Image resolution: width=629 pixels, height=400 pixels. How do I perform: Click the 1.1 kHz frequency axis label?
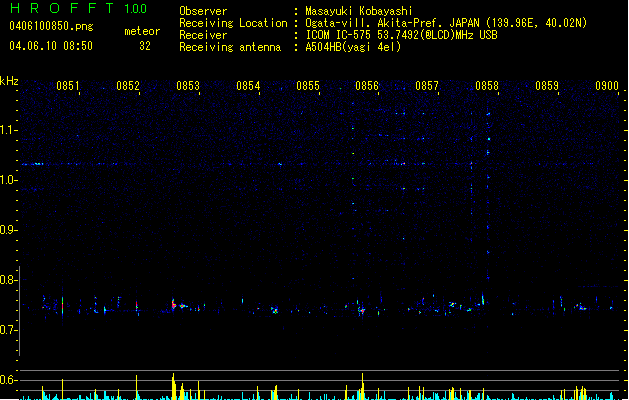(x=9, y=130)
